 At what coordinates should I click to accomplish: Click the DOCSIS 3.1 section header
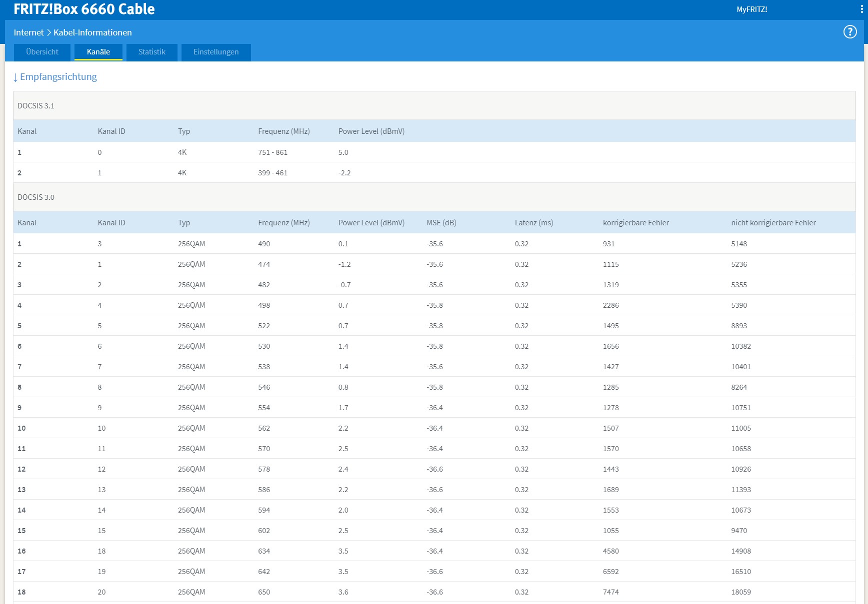click(434, 105)
